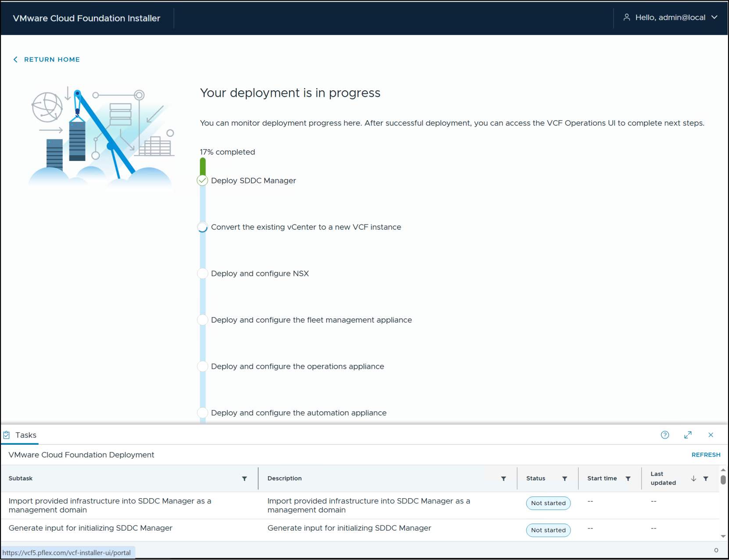Click Not started badge for Generate input
This screenshot has height=560, width=729.
tap(548, 530)
